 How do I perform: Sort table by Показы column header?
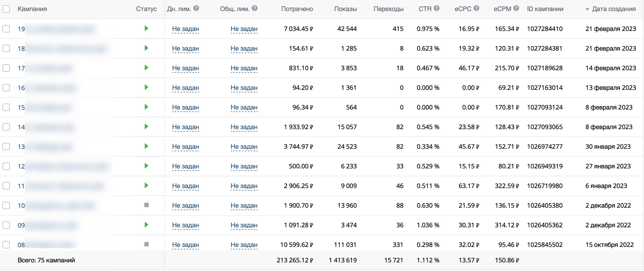click(x=345, y=9)
